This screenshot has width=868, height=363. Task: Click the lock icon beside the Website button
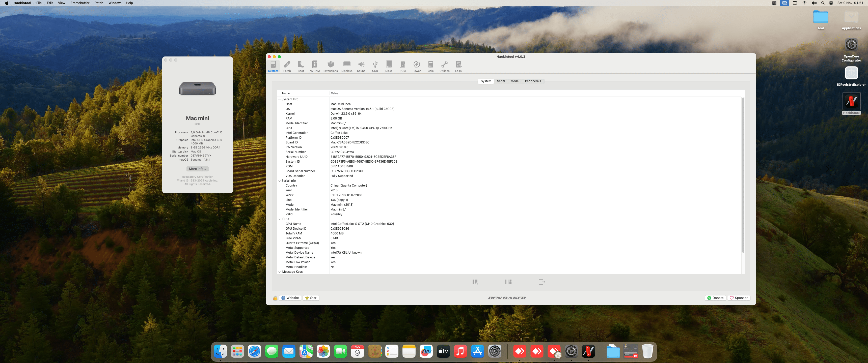coord(275,298)
